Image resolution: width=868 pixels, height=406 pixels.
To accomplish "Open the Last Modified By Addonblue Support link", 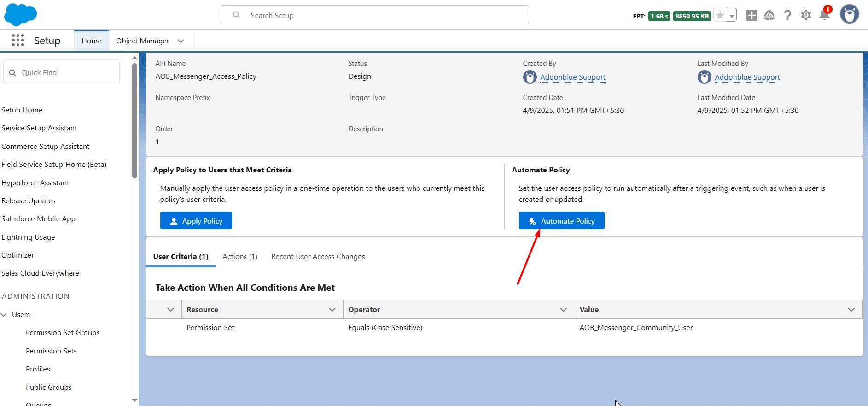I will pyautogui.click(x=747, y=77).
